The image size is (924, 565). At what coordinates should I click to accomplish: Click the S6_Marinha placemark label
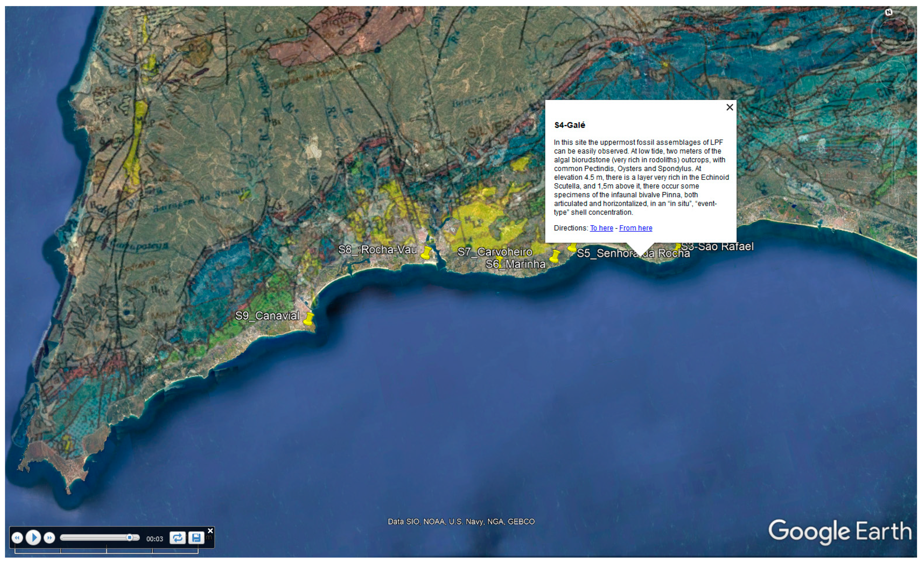point(515,264)
